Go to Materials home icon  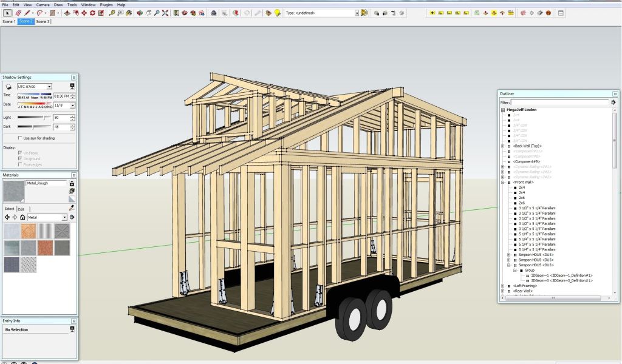point(22,217)
